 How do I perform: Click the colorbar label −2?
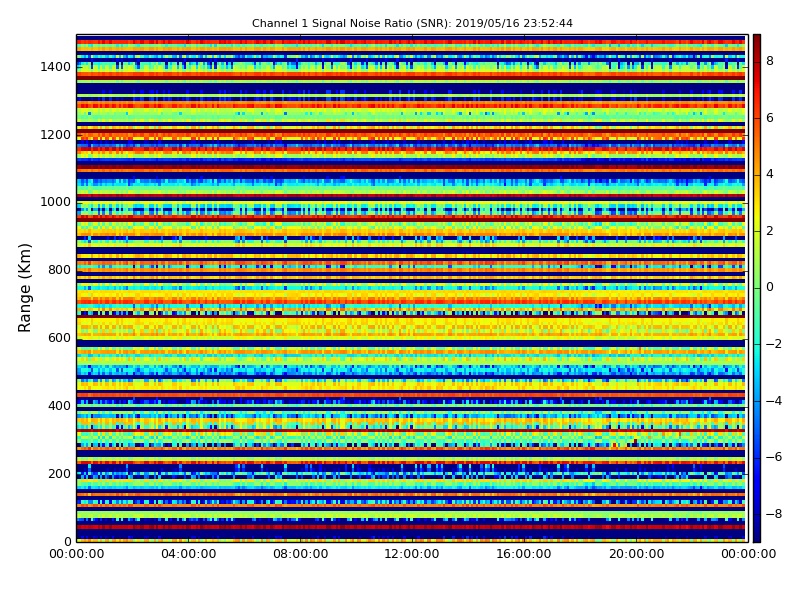pos(774,344)
